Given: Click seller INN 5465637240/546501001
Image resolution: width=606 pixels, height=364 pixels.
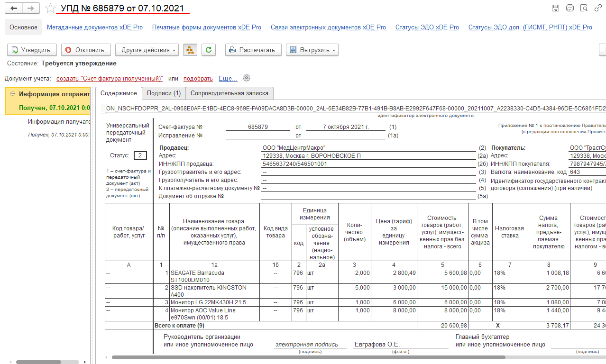Looking at the screenshot, I should pos(294,164).
